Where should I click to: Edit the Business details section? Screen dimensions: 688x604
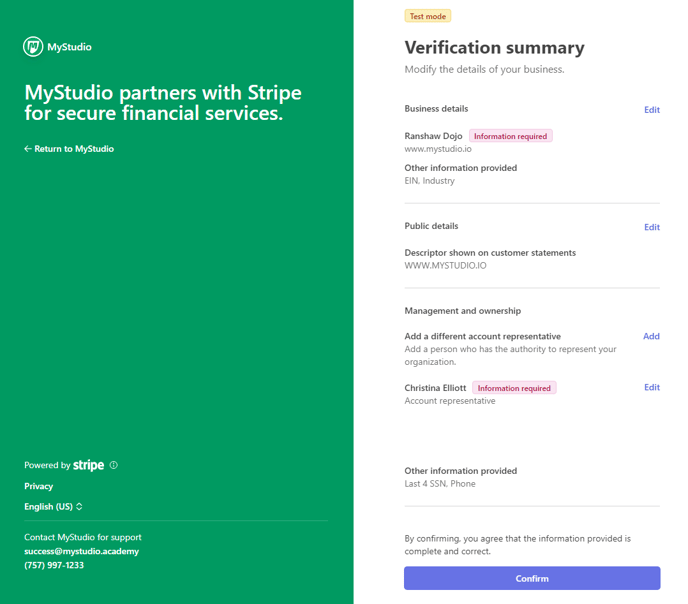click(652, 110)
